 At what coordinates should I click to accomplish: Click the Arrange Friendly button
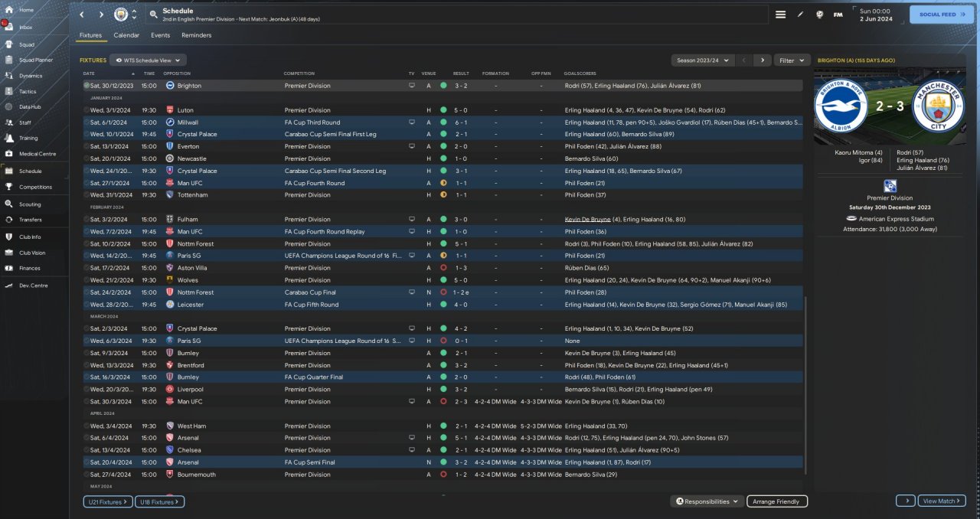776,501
